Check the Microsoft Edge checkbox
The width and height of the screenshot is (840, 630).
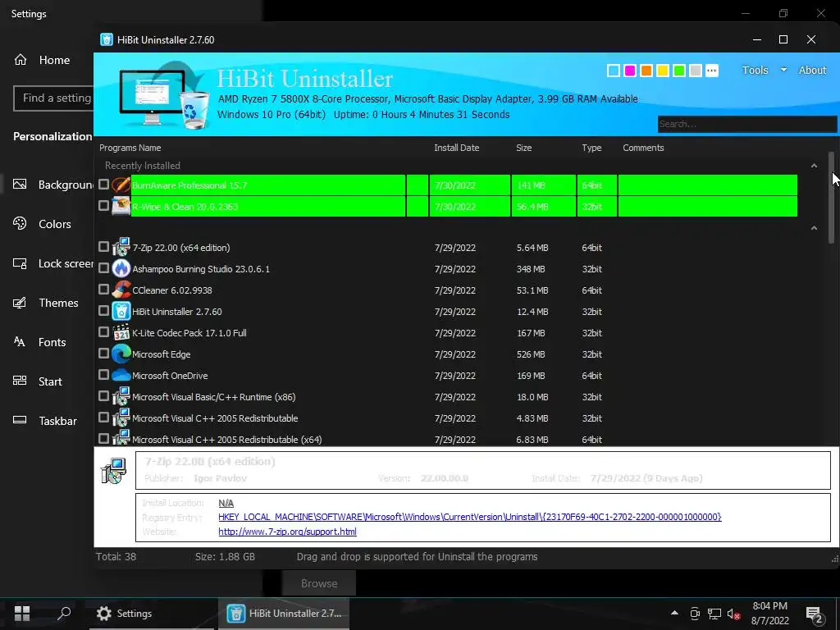(x=104, y=354)
